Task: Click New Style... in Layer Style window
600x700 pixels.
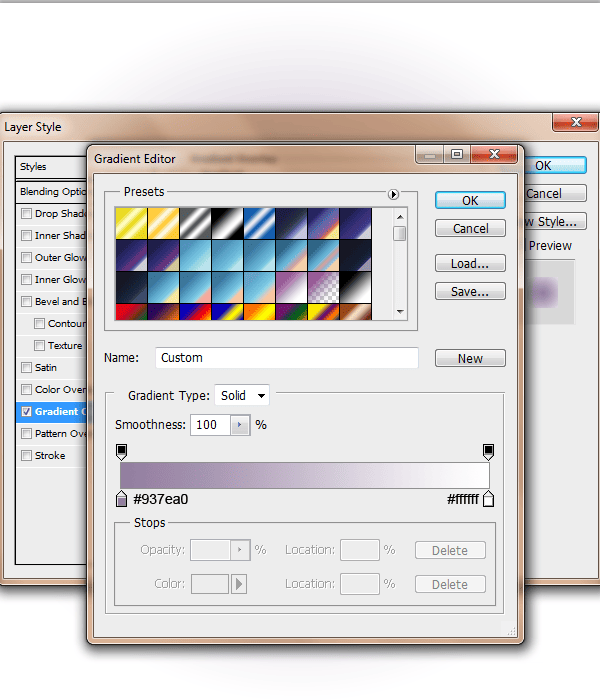Action: 555,221
